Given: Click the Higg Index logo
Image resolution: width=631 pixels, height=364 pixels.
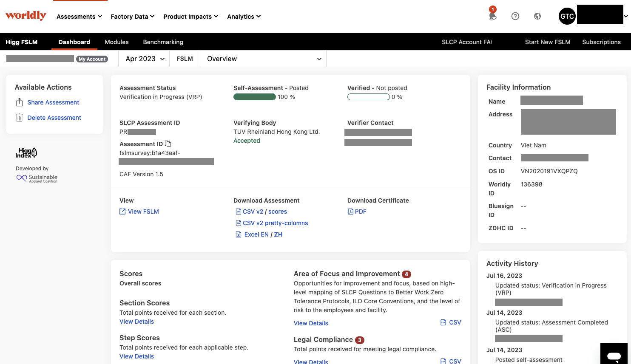Looking at the screenshot, I should coord(26,153).
